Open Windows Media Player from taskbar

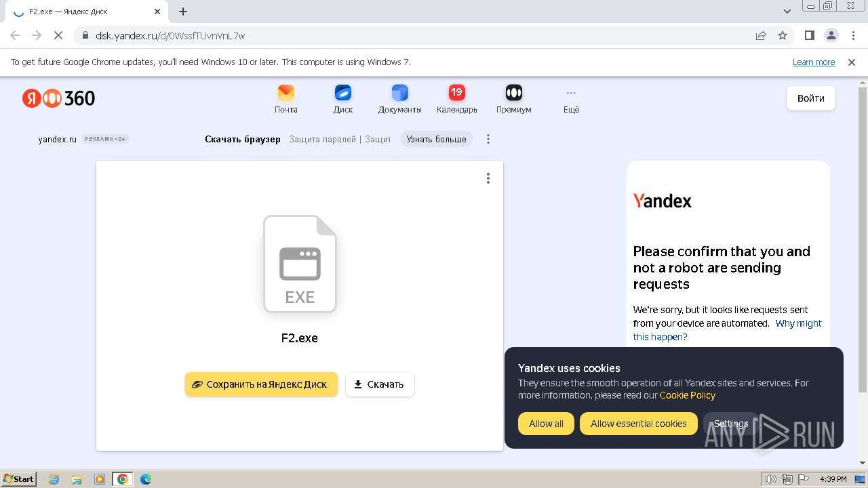(x=100, y=479)
